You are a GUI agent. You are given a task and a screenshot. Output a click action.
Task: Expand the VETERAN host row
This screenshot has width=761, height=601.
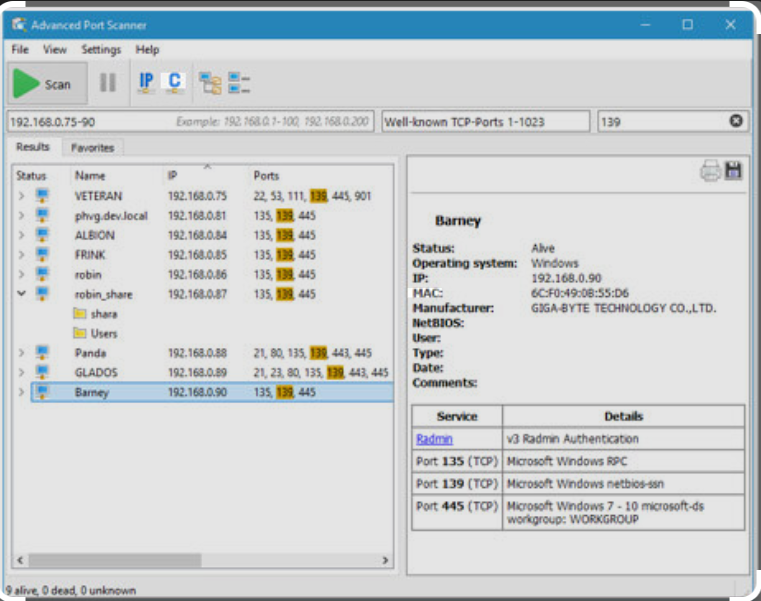pos(21,196)
